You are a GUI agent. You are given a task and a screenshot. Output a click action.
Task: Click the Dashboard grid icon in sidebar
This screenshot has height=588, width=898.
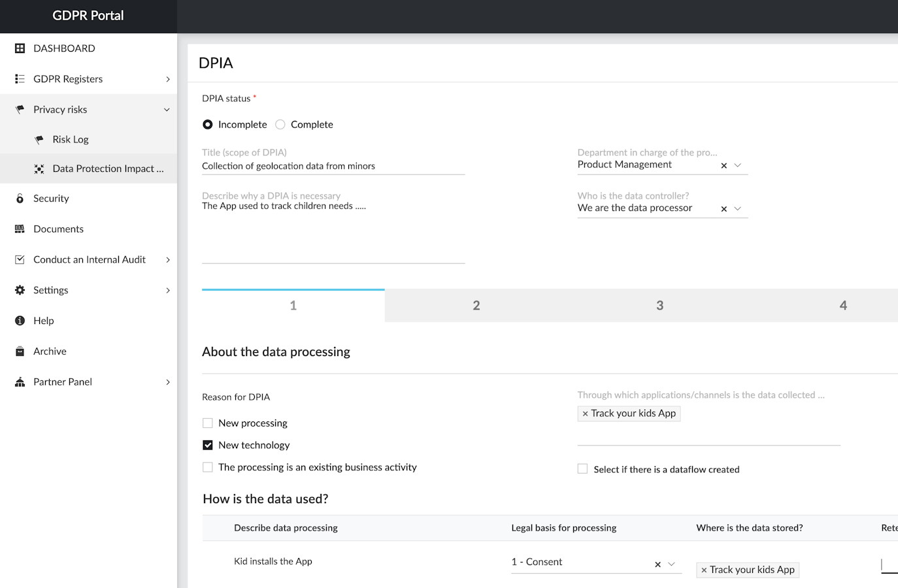click(x=20, y=48)
